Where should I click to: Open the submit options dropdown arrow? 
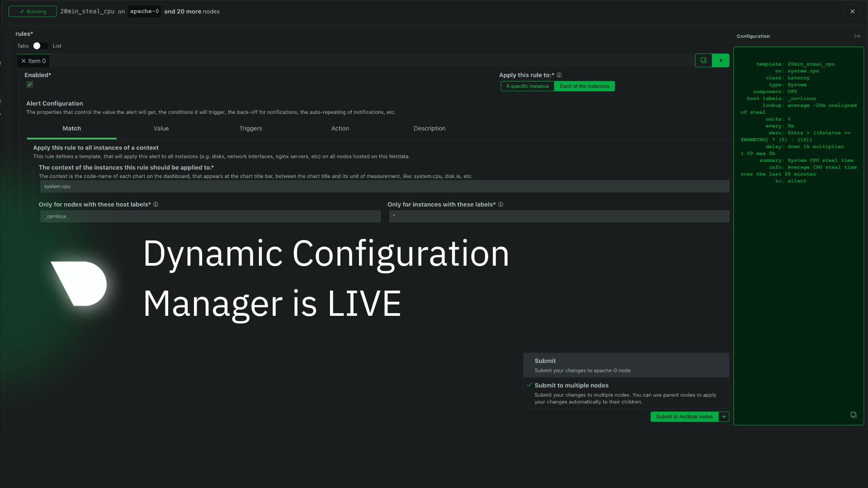[724, 417]
